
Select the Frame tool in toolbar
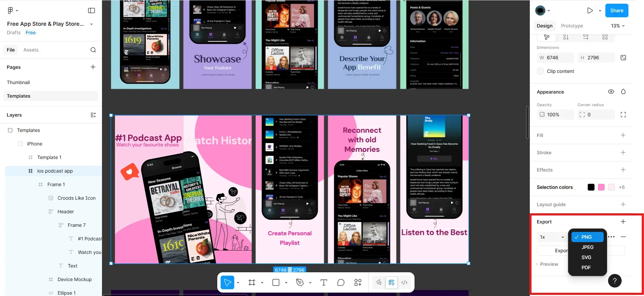(x=252, y=282)
